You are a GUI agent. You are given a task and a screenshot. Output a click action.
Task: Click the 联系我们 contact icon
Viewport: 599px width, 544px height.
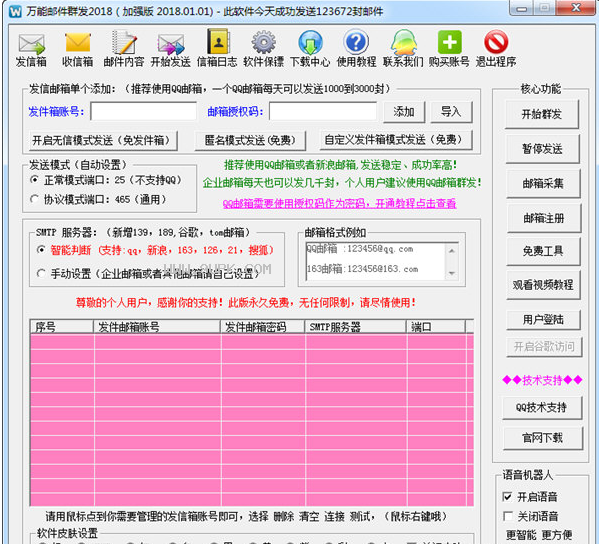(403, 48)
